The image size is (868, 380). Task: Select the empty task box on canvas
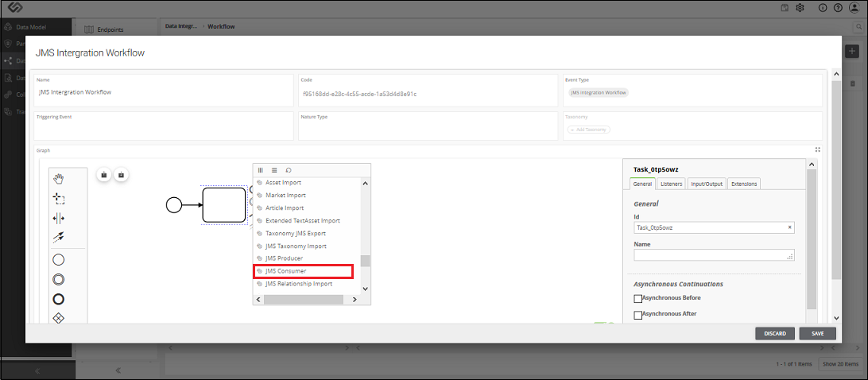(x=223, y=205)
